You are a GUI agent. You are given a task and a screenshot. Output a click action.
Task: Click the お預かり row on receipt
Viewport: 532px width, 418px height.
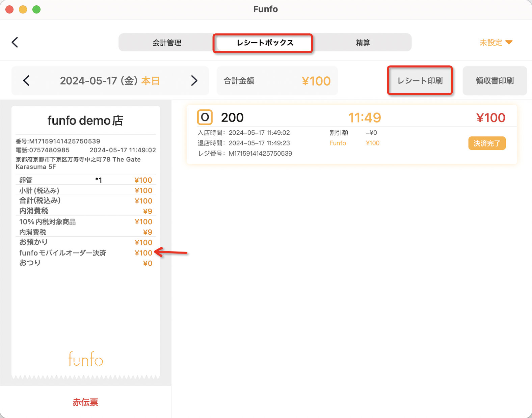point(86,242)
